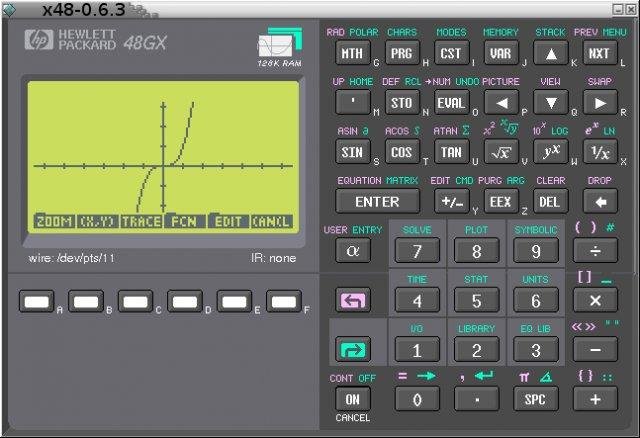This screenshot has width=640, height=438.
Task: Tap the SIN key
Action: pos(352,152)
